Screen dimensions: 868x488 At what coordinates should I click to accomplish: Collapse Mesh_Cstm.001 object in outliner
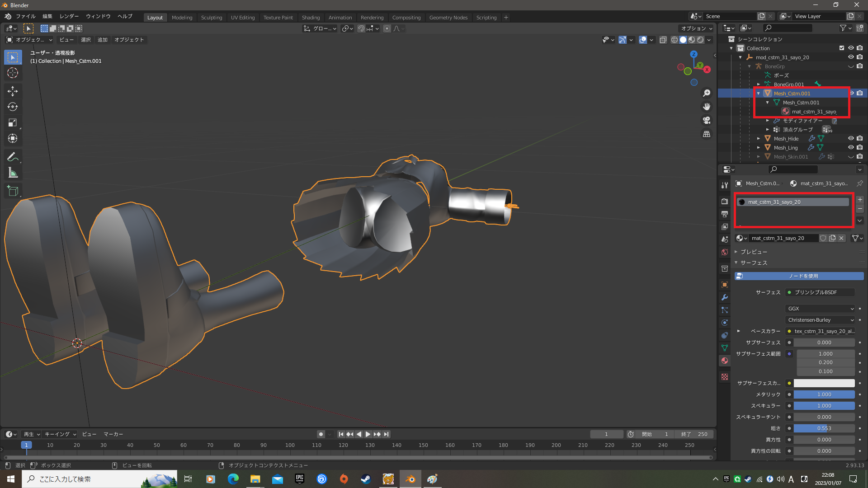(759, 94)
